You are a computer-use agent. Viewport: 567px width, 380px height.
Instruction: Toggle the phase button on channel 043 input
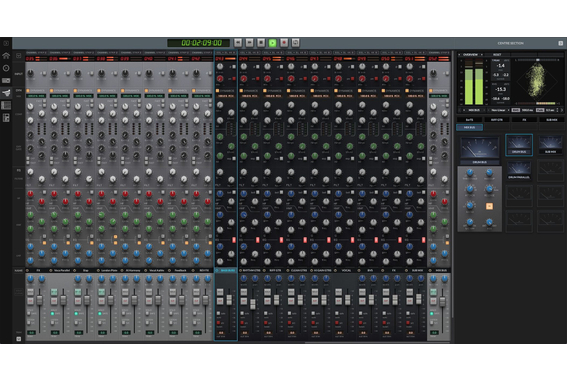tap(234, 67)
